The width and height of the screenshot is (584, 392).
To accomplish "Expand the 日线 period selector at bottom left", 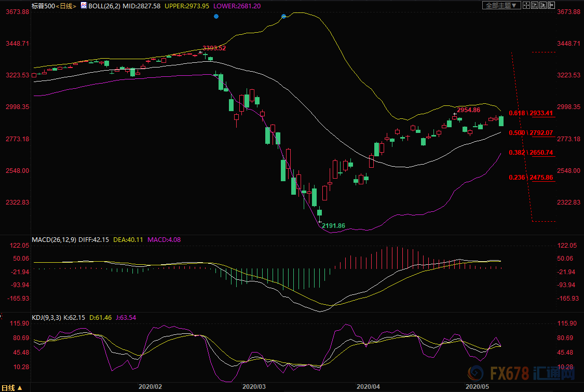I will 14,387.
